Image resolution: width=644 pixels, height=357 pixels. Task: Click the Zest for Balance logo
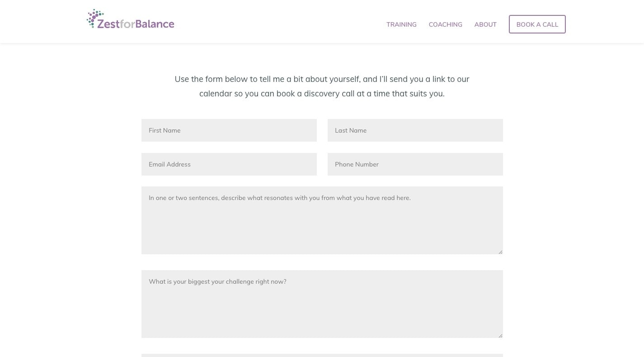coord(130,19)
